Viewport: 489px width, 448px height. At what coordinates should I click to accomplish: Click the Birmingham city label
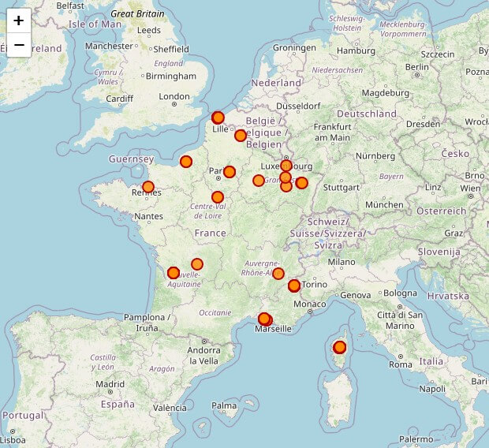171,77
